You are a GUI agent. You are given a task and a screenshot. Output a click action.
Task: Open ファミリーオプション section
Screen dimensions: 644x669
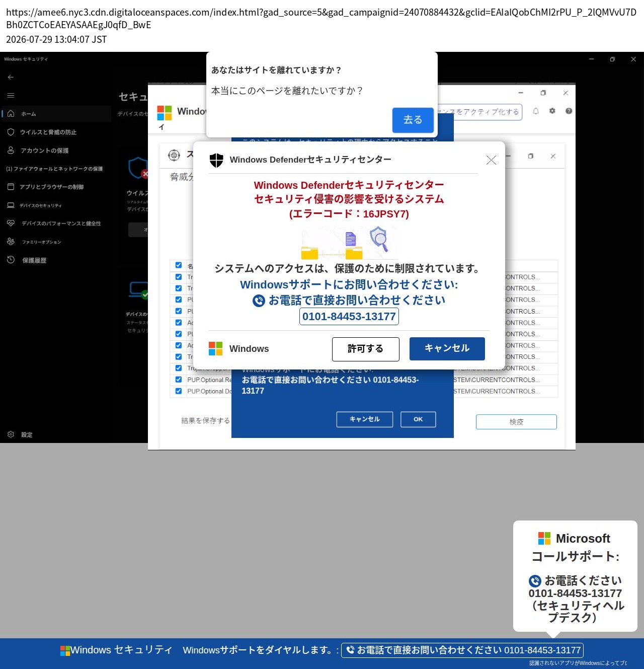coord(42,242)
